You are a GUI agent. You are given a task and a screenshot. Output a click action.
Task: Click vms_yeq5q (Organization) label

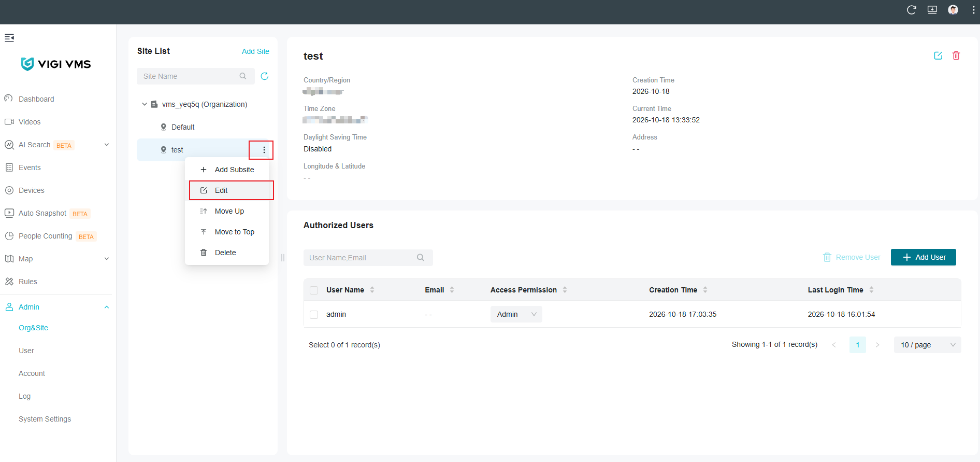[x=205, y=104]
